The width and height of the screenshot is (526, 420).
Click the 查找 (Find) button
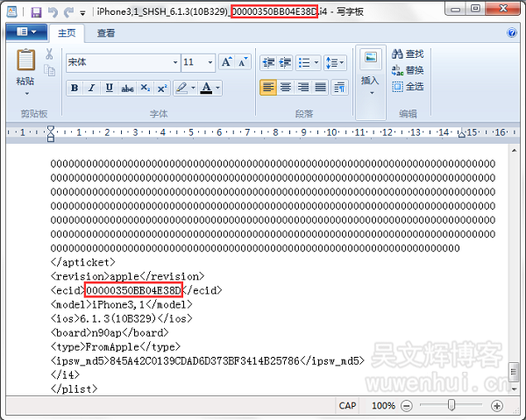408,54
